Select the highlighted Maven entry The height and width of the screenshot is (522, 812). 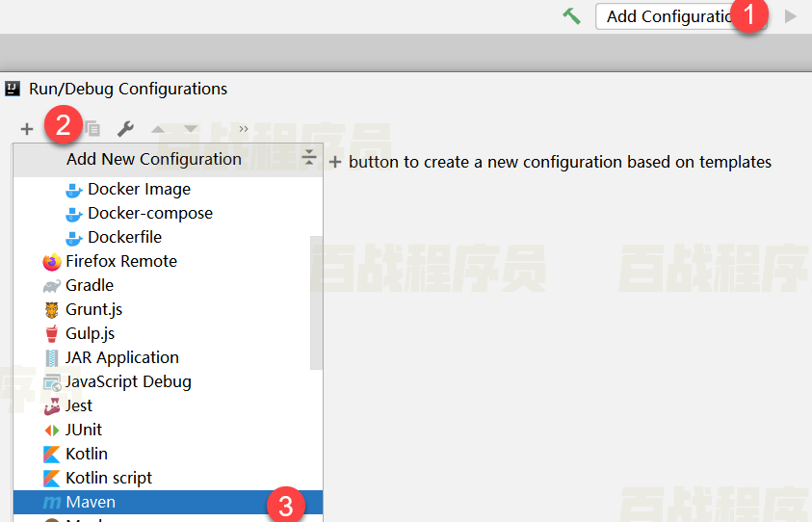tap(169, 502)
